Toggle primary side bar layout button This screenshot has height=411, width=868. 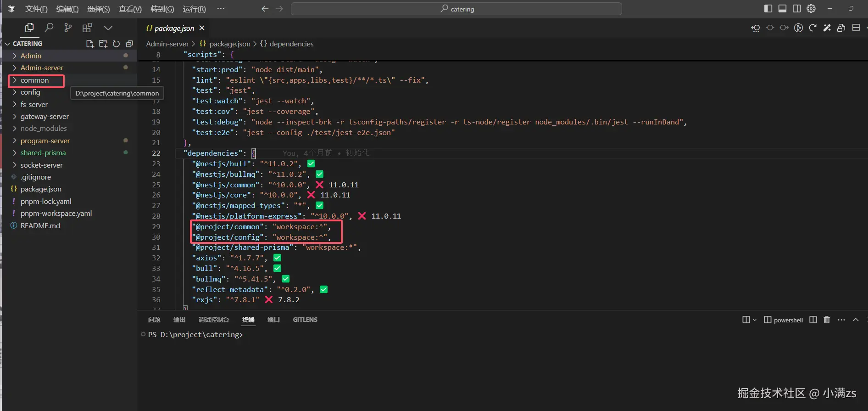(768, 9)
